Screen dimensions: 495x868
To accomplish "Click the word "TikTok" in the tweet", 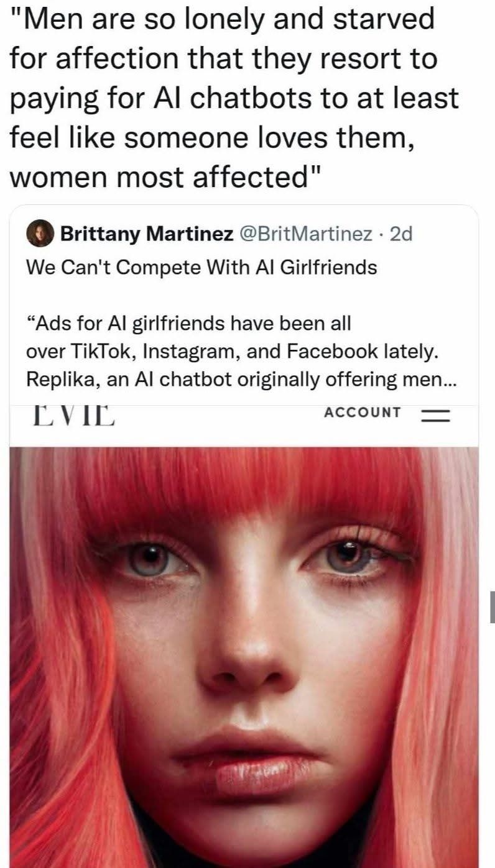I will (106, 351).
